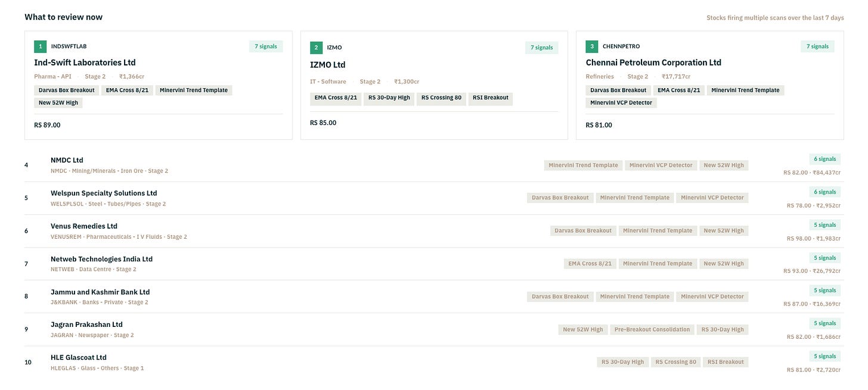Select RS 30-Day High tag on IZMO card
Viewport: 868px width, 390px height.
coord(389,98)
